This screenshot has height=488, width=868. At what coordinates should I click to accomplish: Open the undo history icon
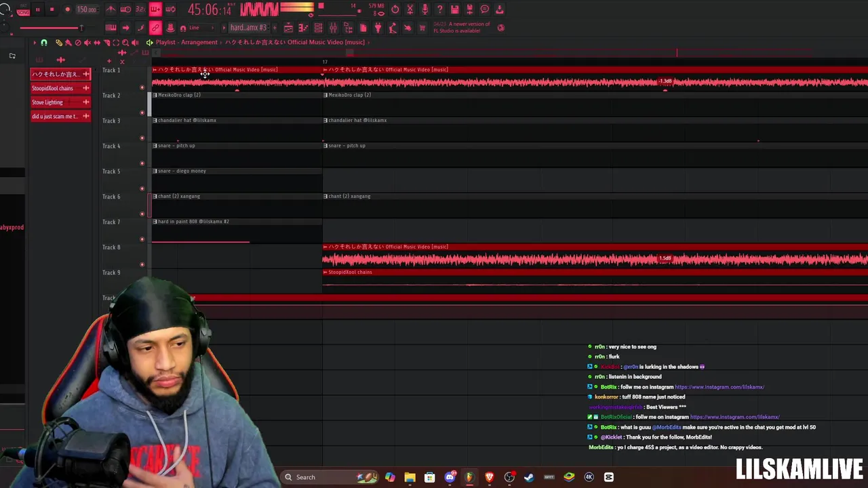(x=395, y=9)
